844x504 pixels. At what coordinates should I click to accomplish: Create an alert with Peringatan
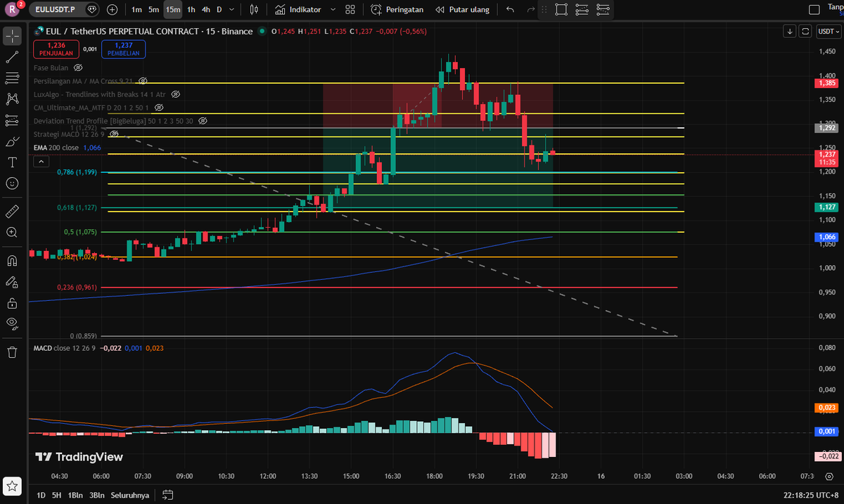[397, 10]
